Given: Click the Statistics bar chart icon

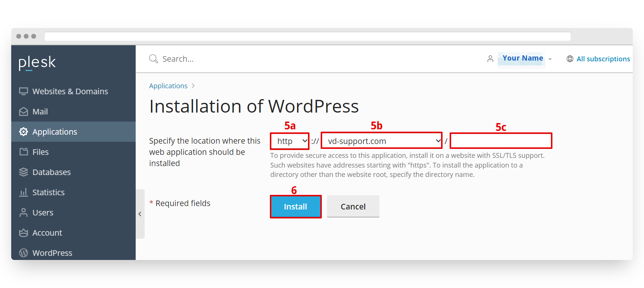Looking at the screenshot, I should coord(24,192).
